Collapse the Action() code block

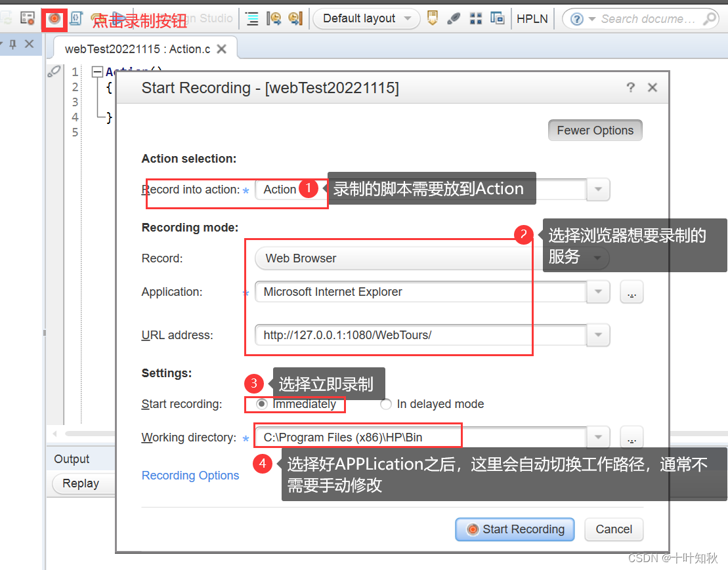(x=97, y=71)
